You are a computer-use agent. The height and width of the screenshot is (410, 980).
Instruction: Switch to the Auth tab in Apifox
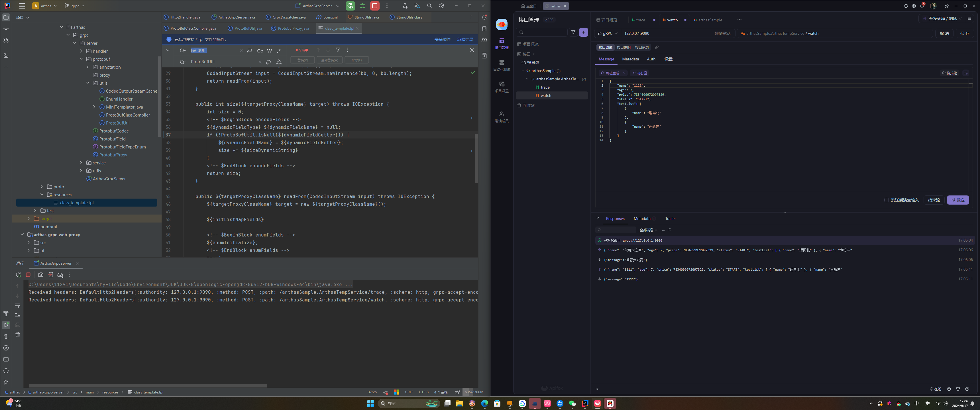tap(651, 59)
